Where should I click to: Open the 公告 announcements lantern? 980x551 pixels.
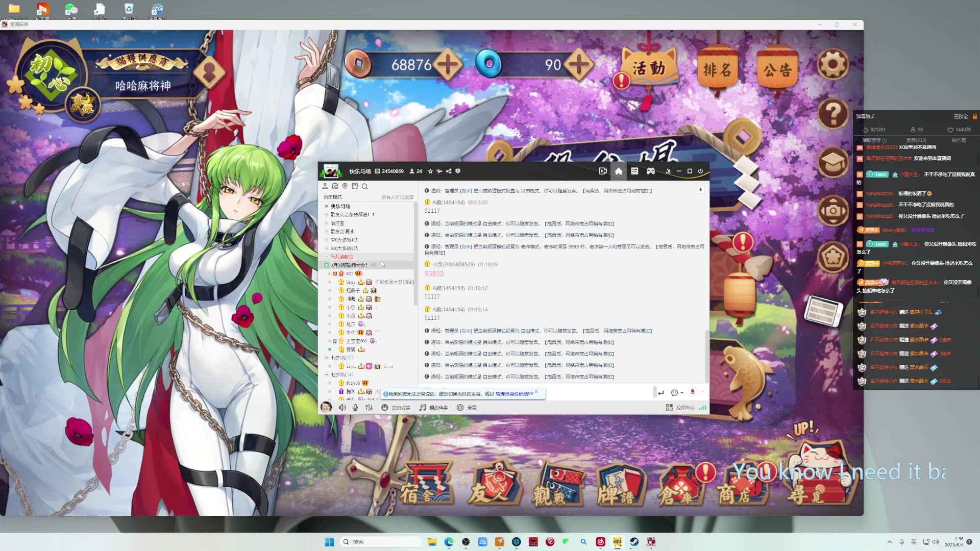pyautogui.click(x=777, y=70)
